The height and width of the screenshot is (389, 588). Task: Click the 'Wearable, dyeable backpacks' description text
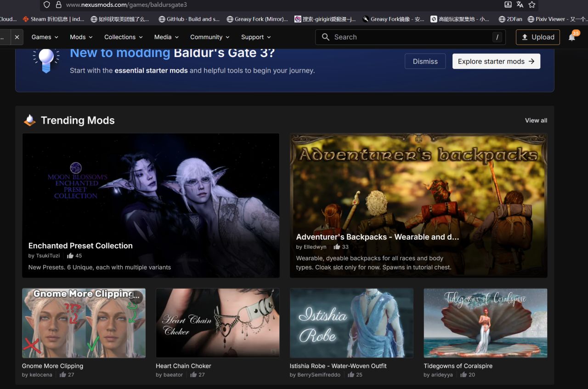[373, 263]
